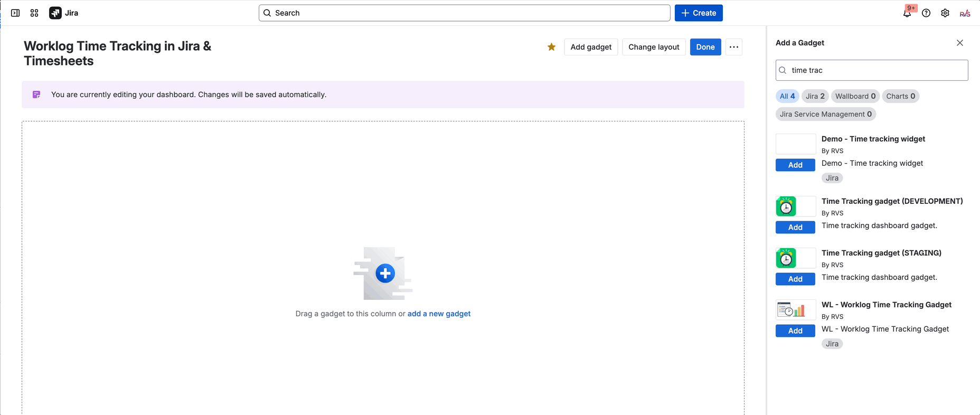980x415 pixels.
Task: Open the settings gear icon
Action: click(945, 13)
